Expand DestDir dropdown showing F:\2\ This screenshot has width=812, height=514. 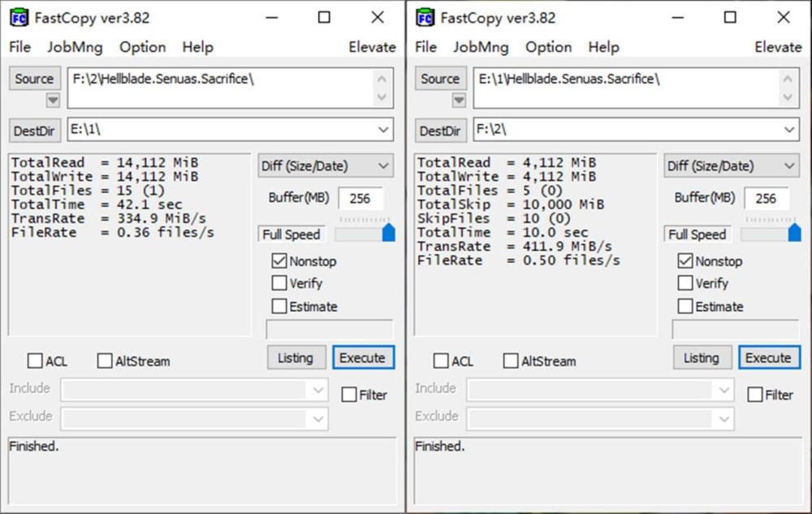tap(789, 129)
